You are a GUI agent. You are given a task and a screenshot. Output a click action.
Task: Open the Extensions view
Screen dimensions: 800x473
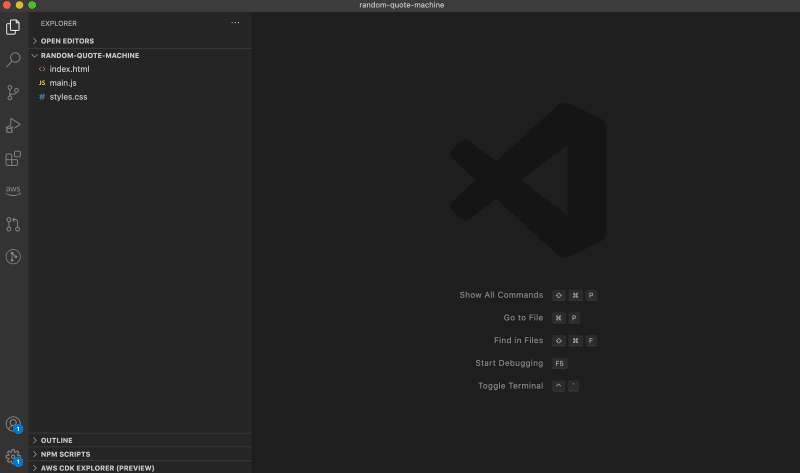pos(13,158)
